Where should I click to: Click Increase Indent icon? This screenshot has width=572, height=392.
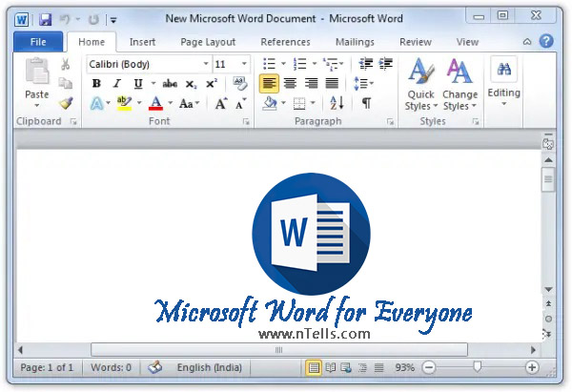pos(385,64)
